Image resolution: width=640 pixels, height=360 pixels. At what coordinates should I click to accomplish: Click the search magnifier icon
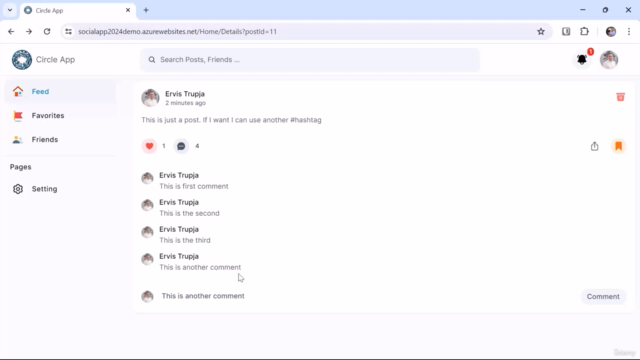pos(152,60)
